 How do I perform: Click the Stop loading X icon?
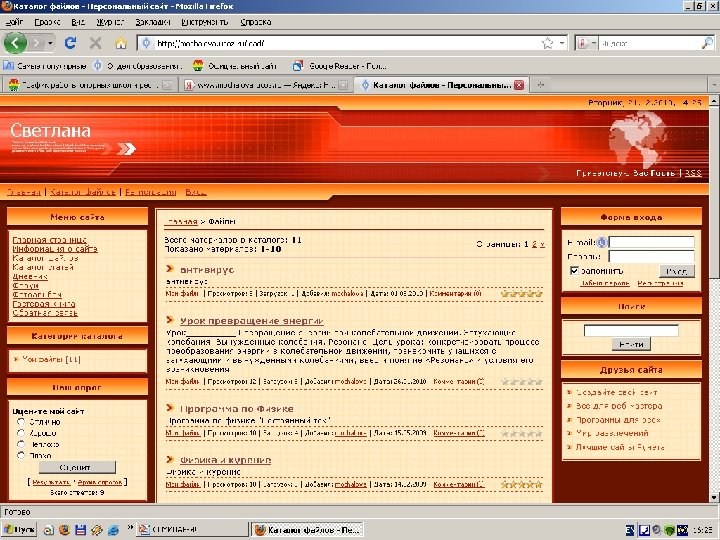pyautogui.click(x=96, y=43)
